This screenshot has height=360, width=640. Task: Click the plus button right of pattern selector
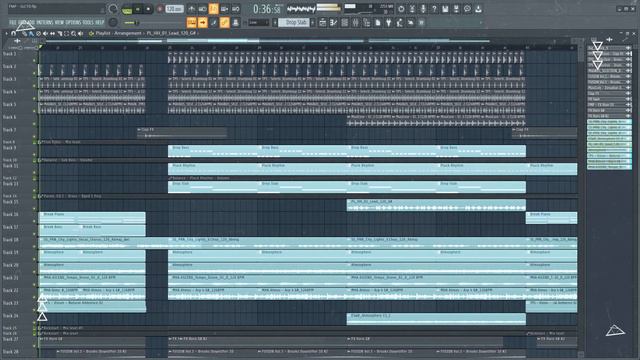click(313, 22)
